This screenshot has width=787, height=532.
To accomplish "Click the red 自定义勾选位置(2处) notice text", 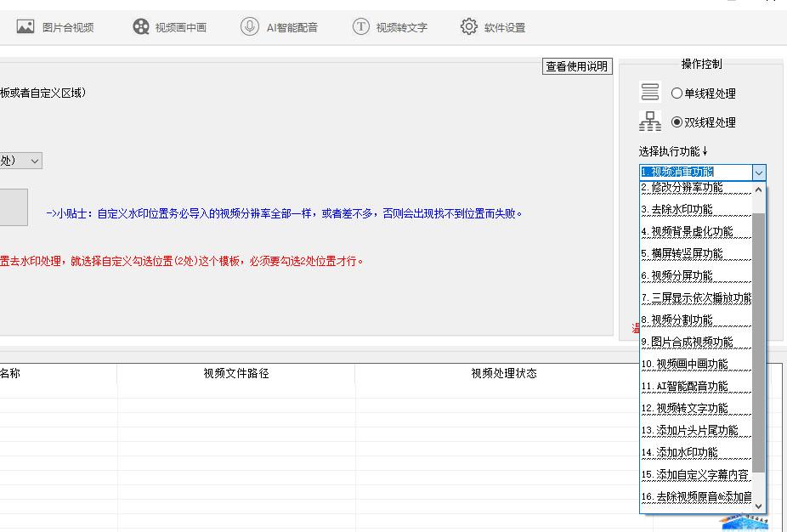I will pyautogui.click(x=181, y=262).
